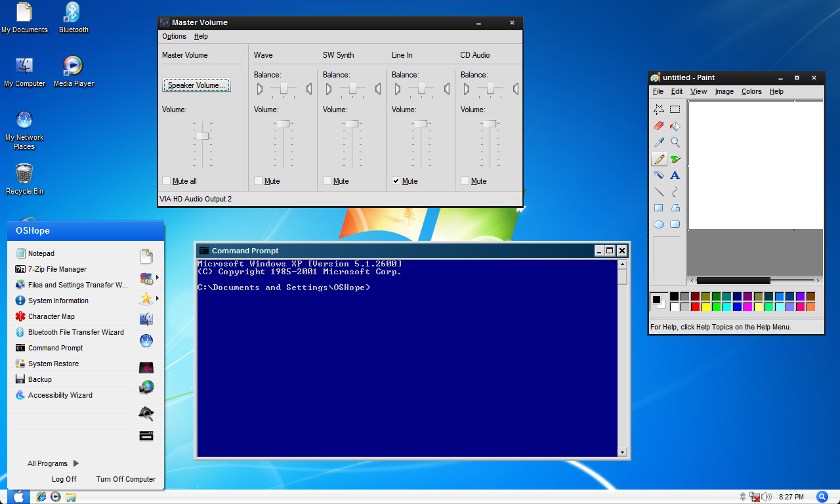
Task: Click the blue search magnifier on taskbar
Action: (822, 497)
